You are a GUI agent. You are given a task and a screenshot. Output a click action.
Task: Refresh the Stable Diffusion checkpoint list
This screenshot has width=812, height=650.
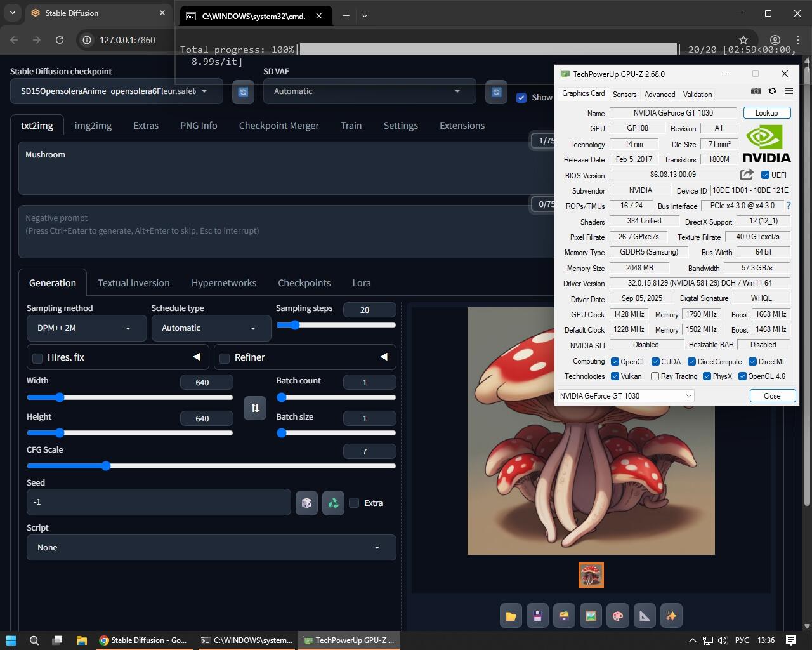click(x=242, y=92)
